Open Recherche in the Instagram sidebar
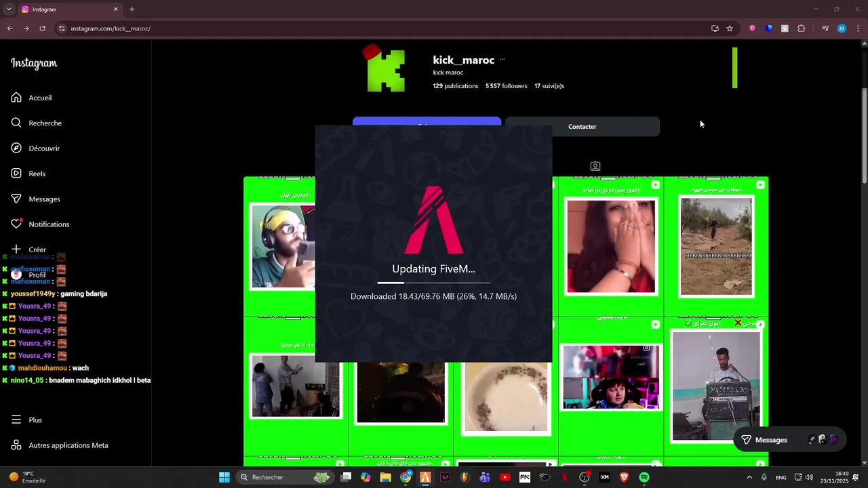The image size is (868, 488). coord(37,123)
